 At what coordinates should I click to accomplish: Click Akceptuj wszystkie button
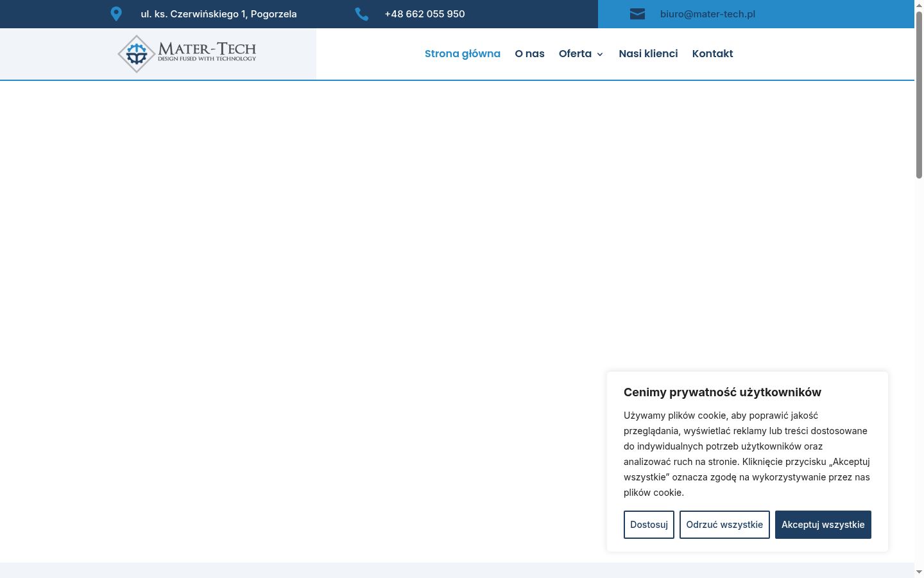tap(823, 525)
